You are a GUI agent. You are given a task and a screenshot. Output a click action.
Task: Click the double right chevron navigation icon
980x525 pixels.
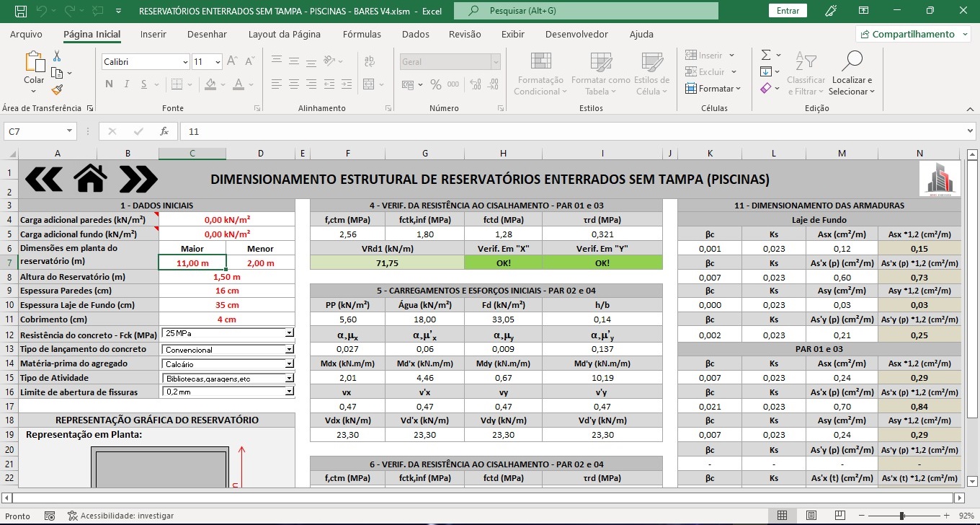point(138,179)
